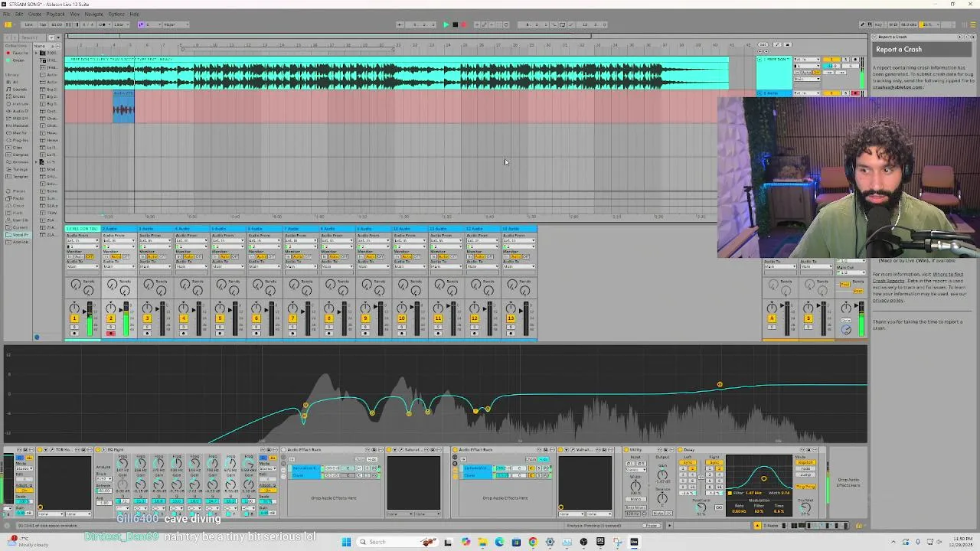This screenshot has width=980, height=551.
Task: Select Audio Effects in the browser library
Action: click(18, 111)
